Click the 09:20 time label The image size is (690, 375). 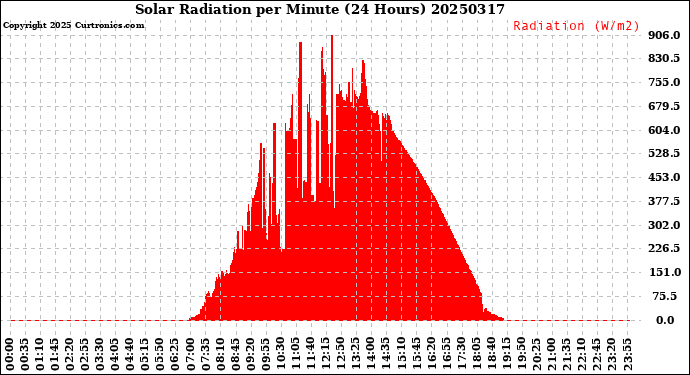250,355
